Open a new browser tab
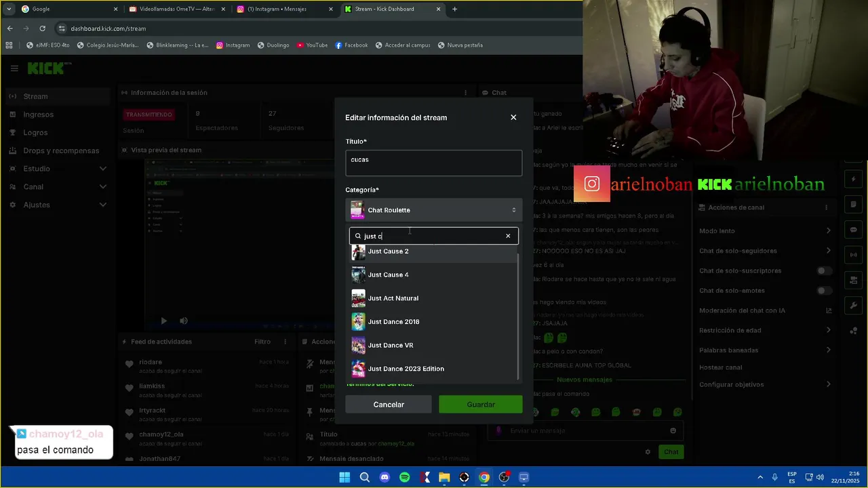 click(x=454, y=9)
